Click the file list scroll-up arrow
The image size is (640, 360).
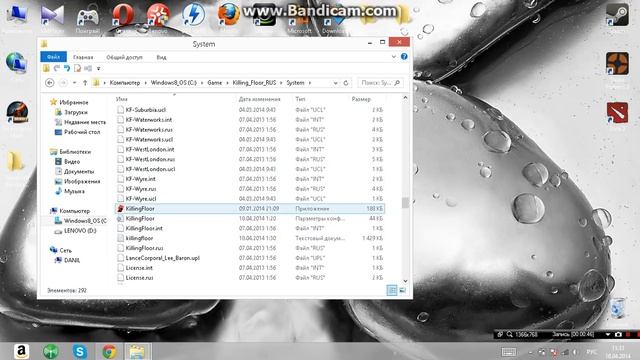tap(405, 98)
